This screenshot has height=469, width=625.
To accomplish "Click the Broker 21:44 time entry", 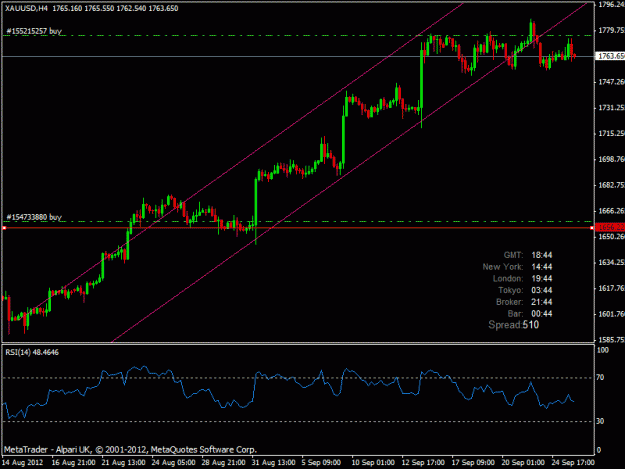I will (x=524, y=302).
